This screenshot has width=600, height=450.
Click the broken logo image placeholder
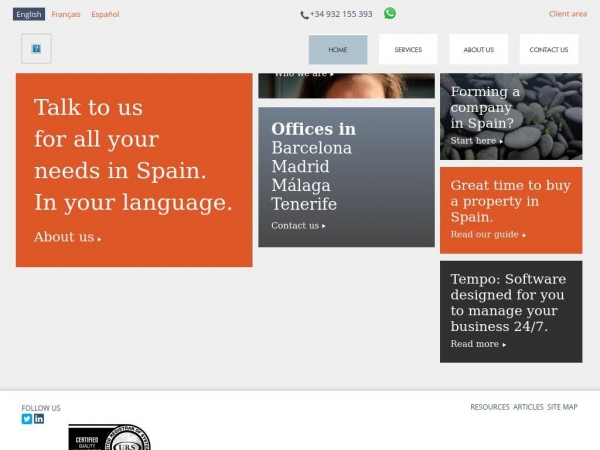point(36,49)
